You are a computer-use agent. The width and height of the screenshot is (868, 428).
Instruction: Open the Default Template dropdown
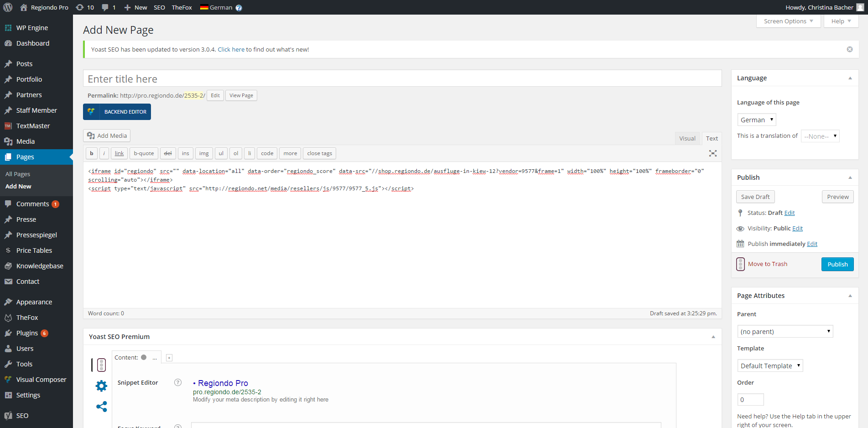tap(770, 365)
